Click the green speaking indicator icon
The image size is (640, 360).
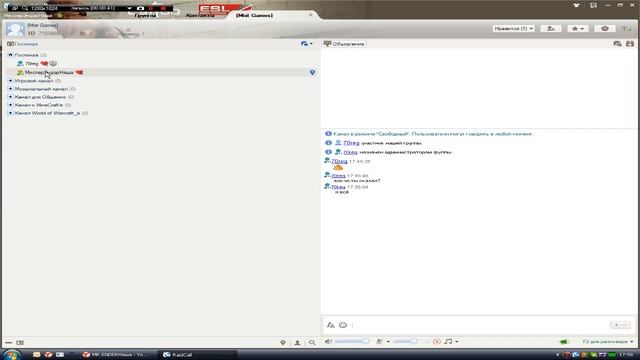click(564, 342)
